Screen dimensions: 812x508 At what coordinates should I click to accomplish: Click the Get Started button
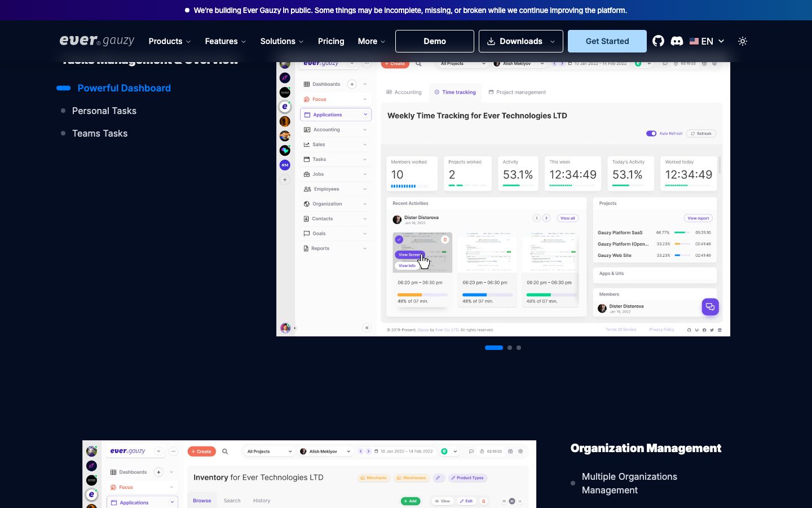pyautogui.click(x=607, y=41)
